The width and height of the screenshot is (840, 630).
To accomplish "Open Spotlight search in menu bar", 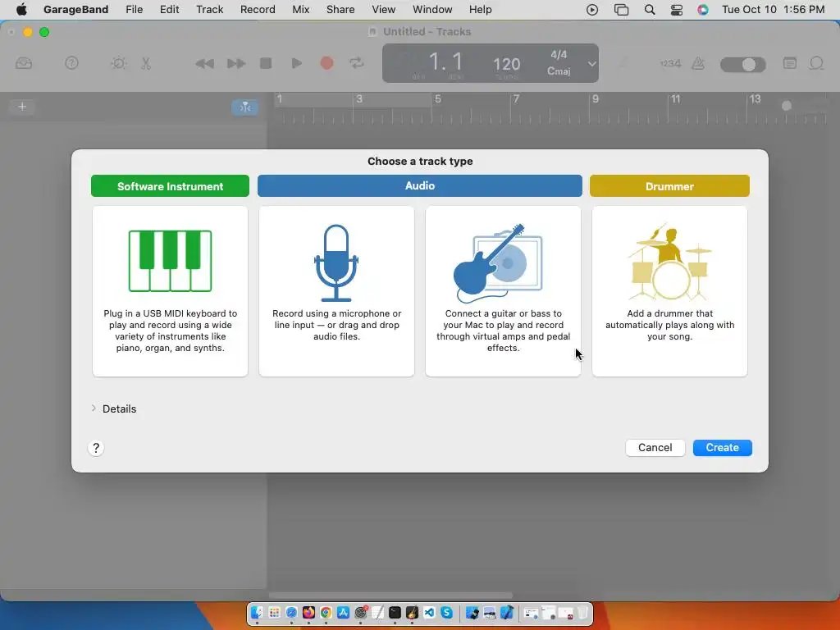I will tap(650, 10).
